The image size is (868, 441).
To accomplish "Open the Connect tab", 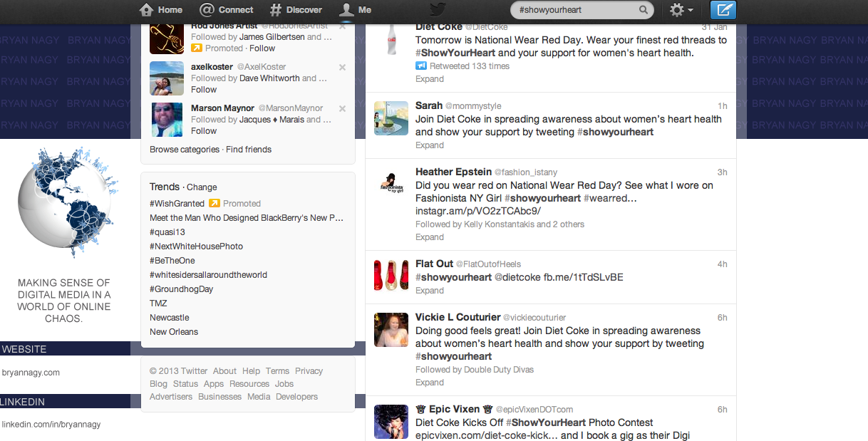I will tap(227, 10).
